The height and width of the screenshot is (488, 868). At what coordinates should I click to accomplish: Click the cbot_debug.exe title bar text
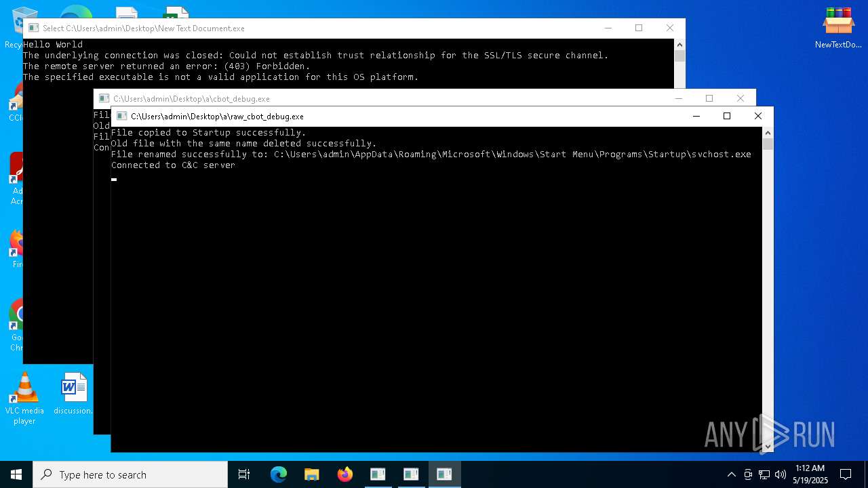[191, 99]
